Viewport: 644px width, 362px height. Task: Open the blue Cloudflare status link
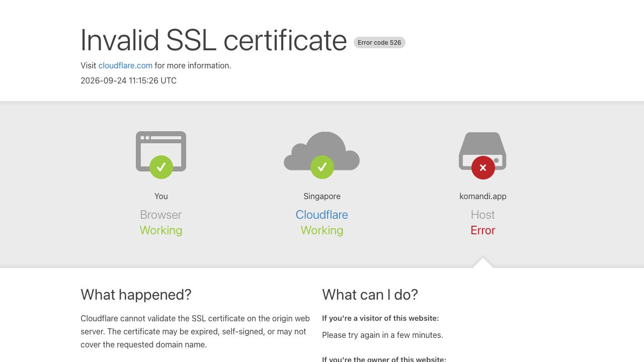(x=322, y=215)
